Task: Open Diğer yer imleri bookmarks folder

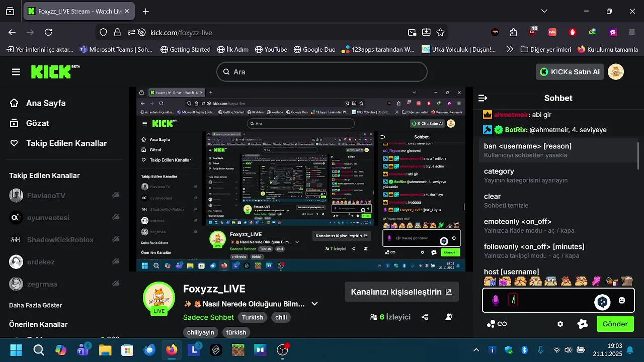Action: [546, 49]
